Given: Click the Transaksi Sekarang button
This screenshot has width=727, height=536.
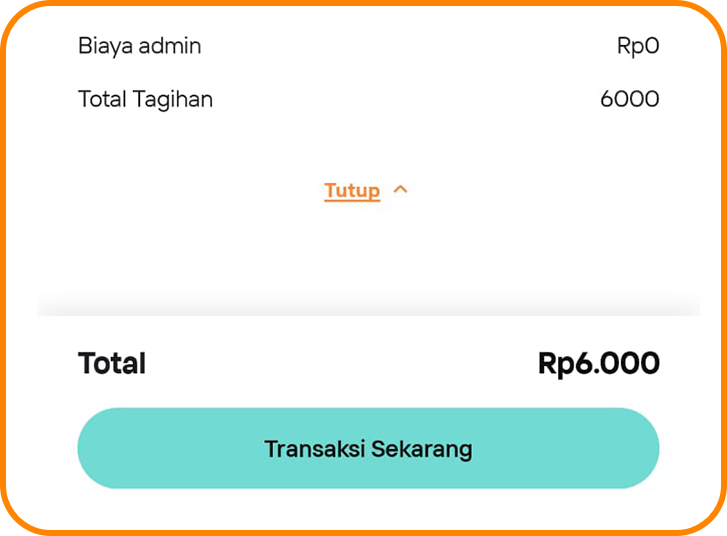Looking at the screenshot, I should [368, 448].
